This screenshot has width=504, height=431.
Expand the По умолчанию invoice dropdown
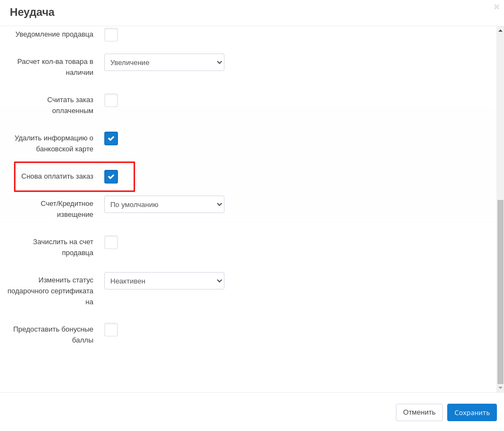click(164, 204)
